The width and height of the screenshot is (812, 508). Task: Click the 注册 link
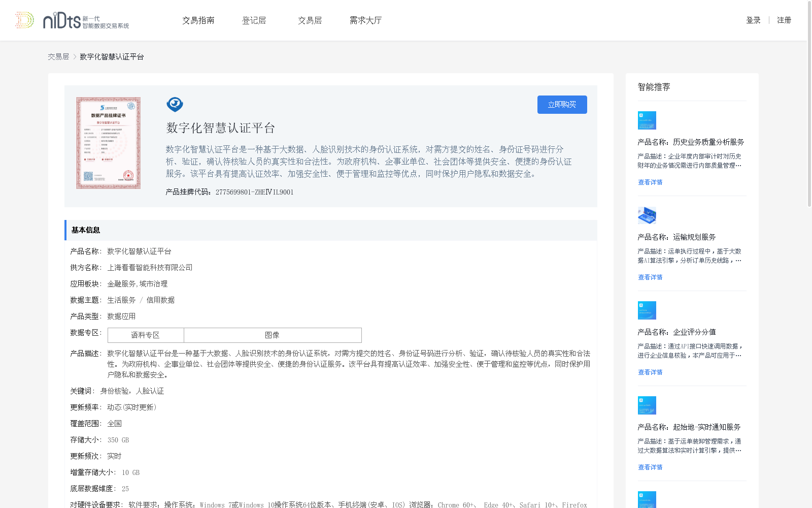coord(784,20)
